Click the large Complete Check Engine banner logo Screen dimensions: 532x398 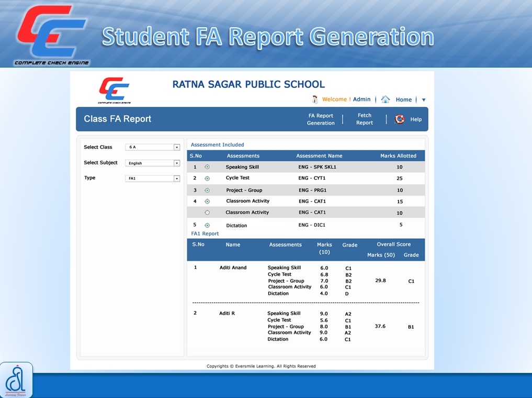(x=51, y=35)
